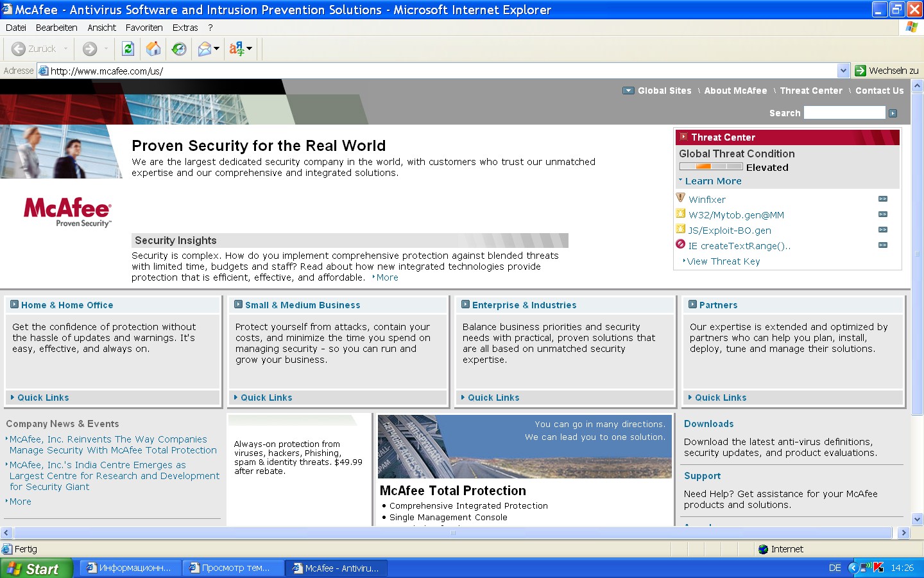This screenshot has height=578, width=924.
Task: Go to the home page icon
Action: (153, 49)
